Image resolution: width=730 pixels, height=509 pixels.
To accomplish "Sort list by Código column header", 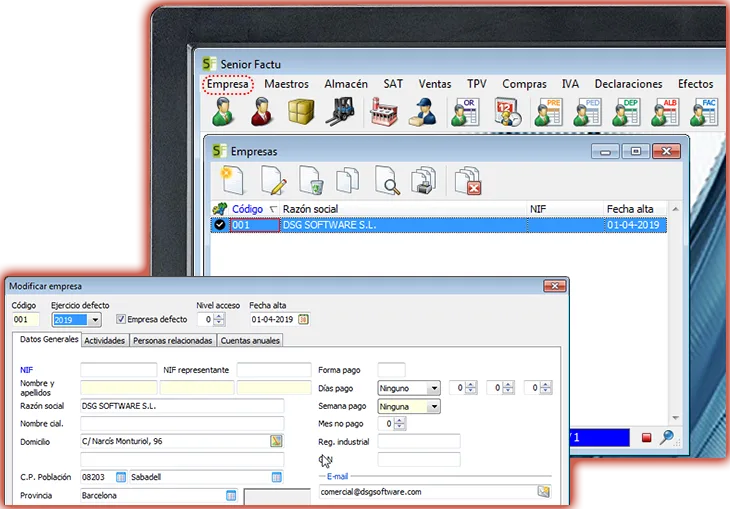I will [x=254, y=209].
